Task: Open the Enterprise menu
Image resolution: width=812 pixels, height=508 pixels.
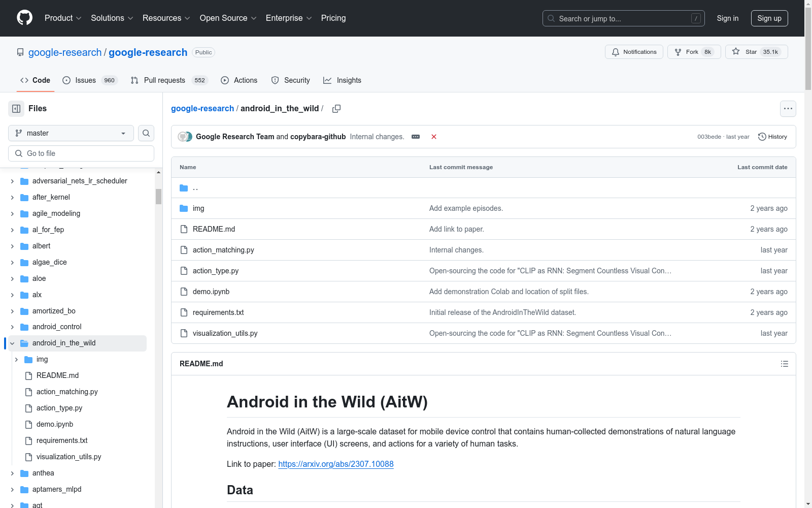Action: coord(289,18)
